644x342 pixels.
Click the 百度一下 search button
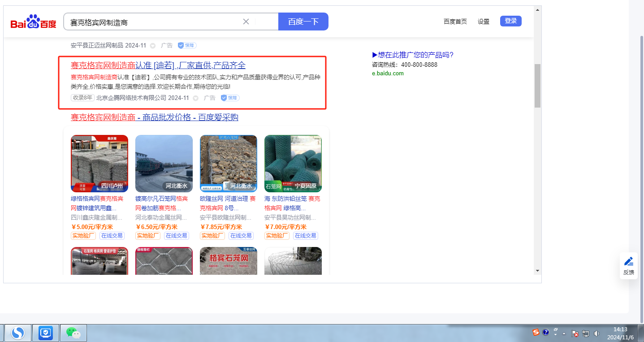(x=303, y=22)
